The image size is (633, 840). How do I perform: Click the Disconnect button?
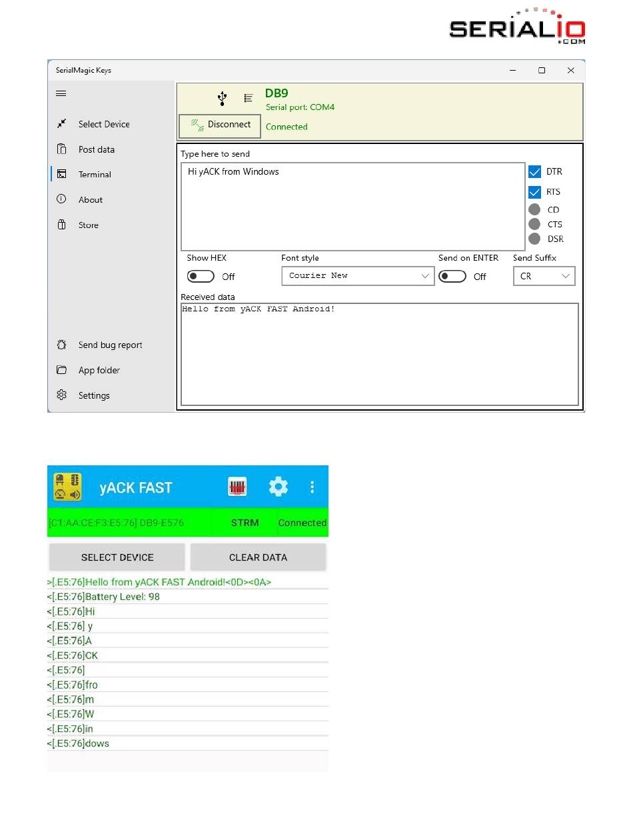[220, 125]
